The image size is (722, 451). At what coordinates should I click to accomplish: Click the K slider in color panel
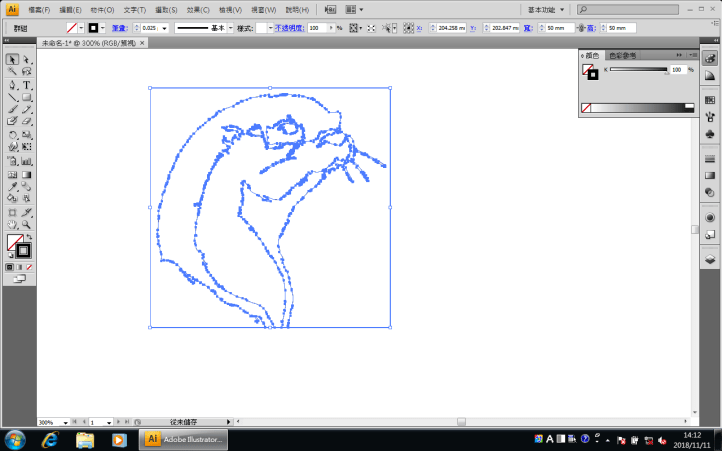pos(638,70)
